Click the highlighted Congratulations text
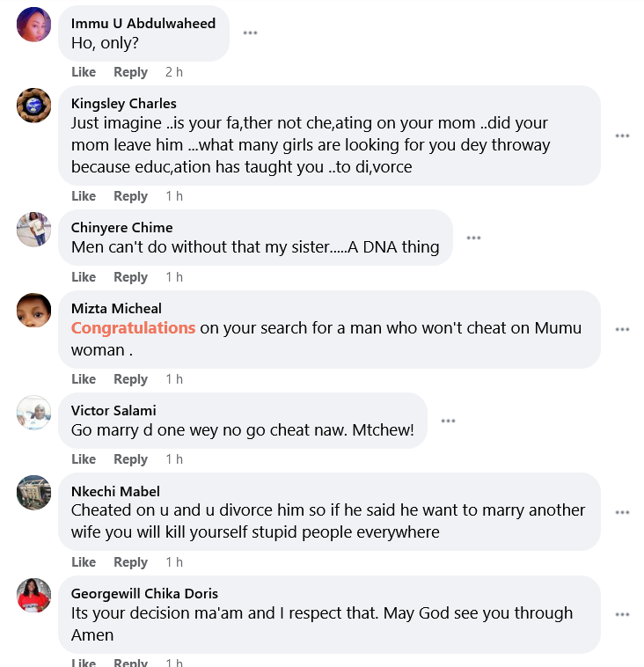 133,328
